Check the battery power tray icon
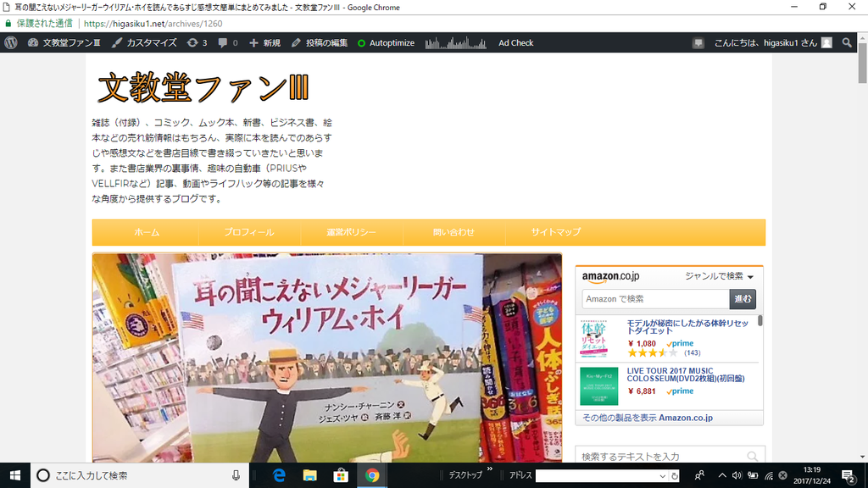Viewport: 868px width, 488px height. [753, 475]
